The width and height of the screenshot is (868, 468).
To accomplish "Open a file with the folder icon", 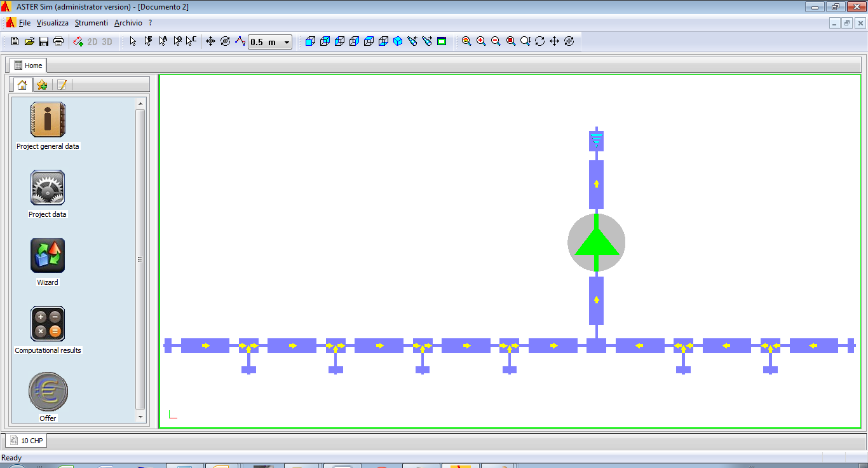I will click(x=29, y=41).
